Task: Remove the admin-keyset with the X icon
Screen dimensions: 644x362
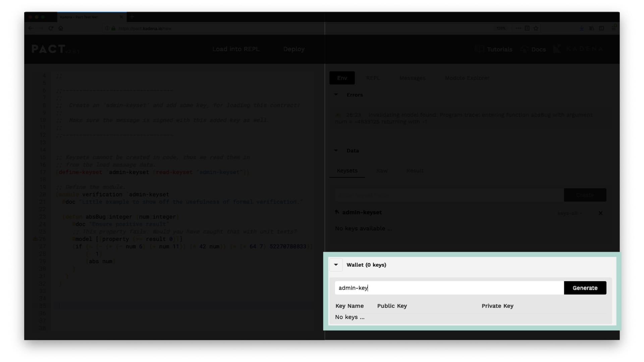Action: (600, 213)
